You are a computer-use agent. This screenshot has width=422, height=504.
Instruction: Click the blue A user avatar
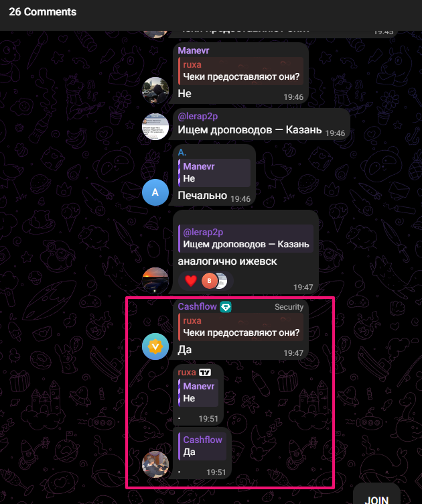tap(155, 192)
